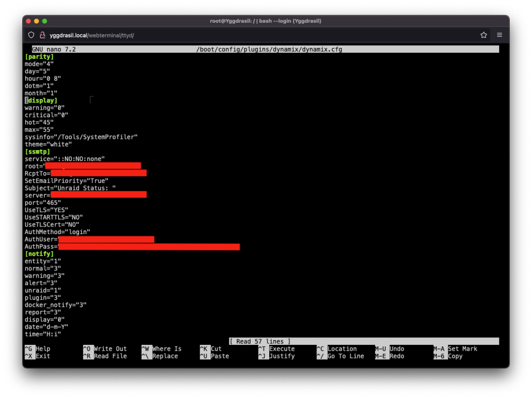
Task: Click the [ssmtp] section header
Action: (37, 152)
